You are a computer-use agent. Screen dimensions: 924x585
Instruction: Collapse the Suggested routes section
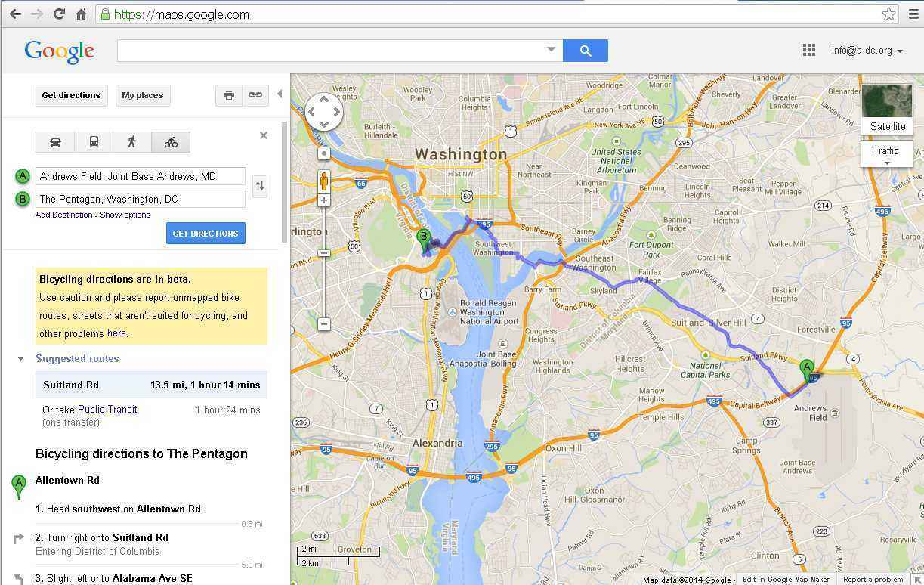click(x=21, y=359)
